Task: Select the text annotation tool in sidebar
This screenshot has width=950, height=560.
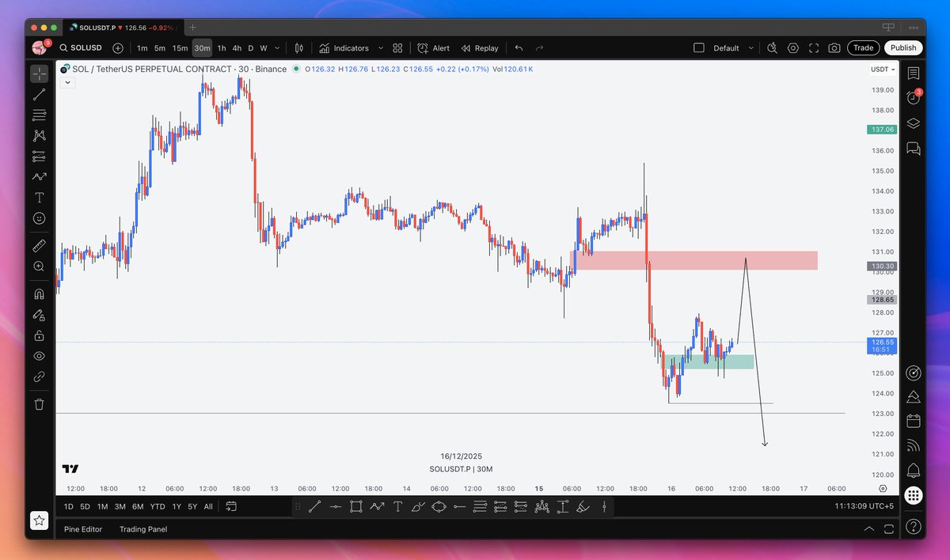Action: tap(40, 198)
